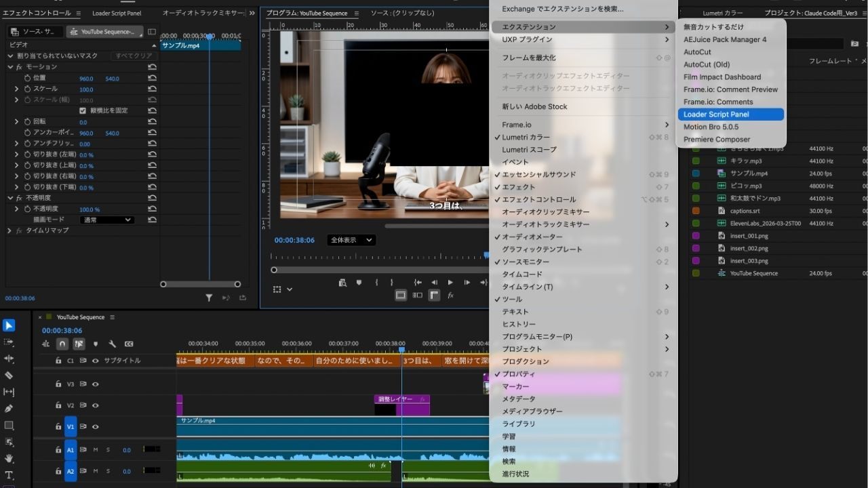868x488 pixels.
Task: Click the filter icon in Effect Controls
Action: click(x=209, y=298)
